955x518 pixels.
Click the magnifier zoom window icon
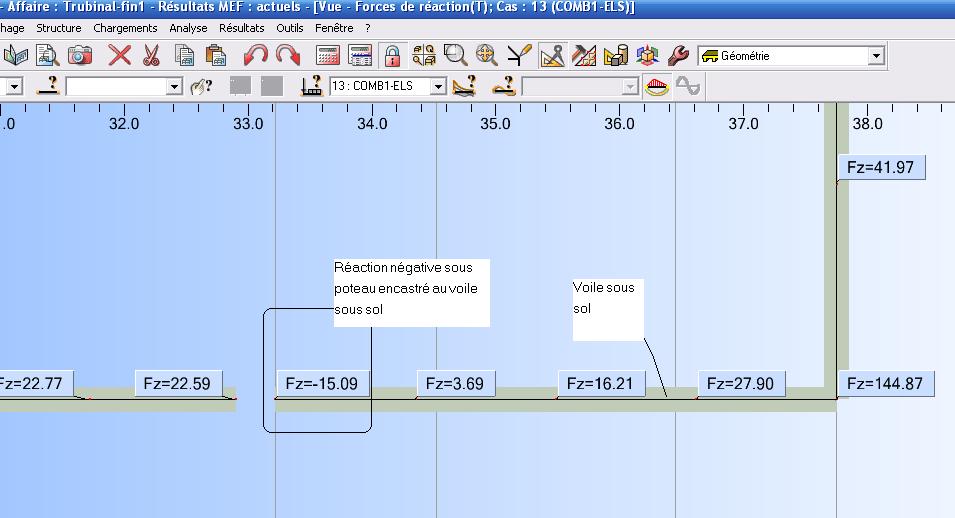click(456, 55)
